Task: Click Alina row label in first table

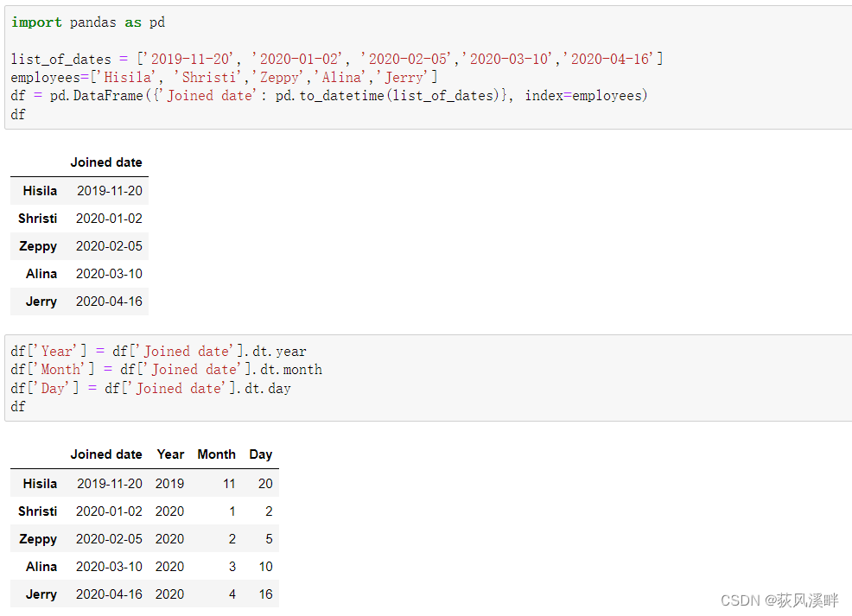Action: tap(41, 274)
